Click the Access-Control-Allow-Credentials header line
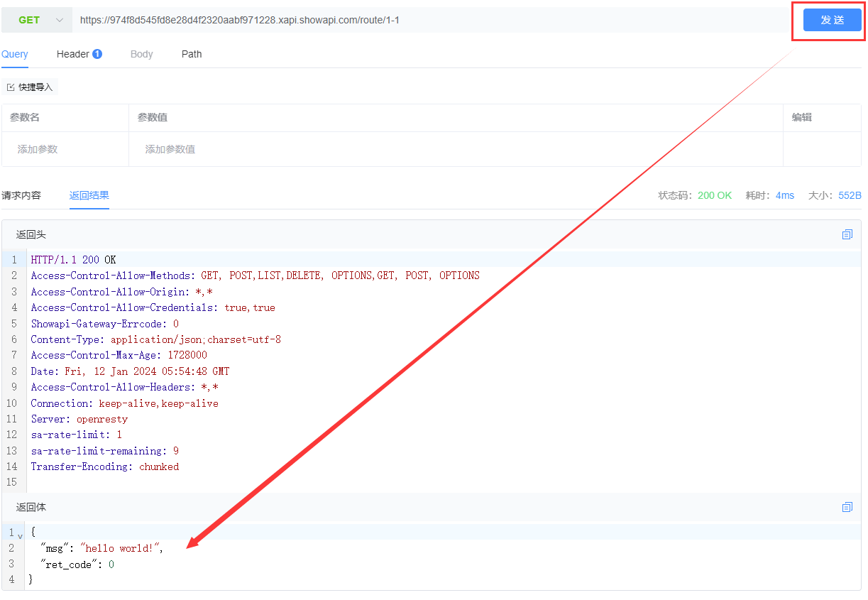868x600 pixels. coord(153,307)
